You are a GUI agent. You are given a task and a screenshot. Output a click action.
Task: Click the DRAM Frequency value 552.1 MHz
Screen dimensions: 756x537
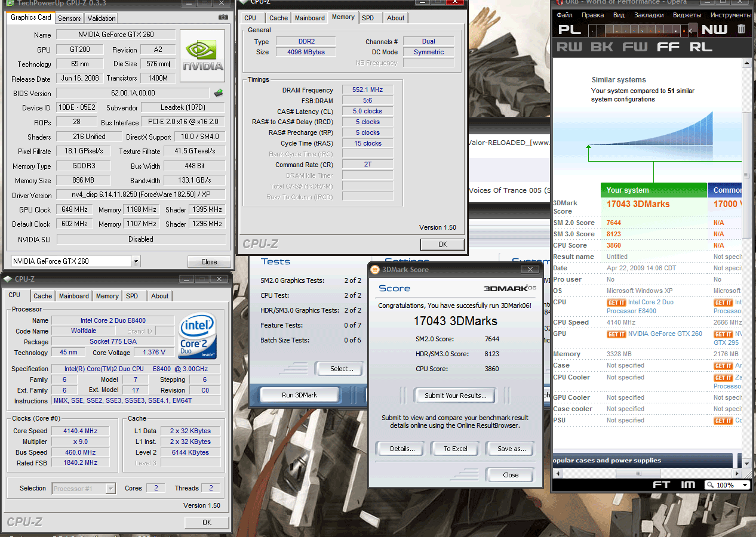[x=367, y=90]
